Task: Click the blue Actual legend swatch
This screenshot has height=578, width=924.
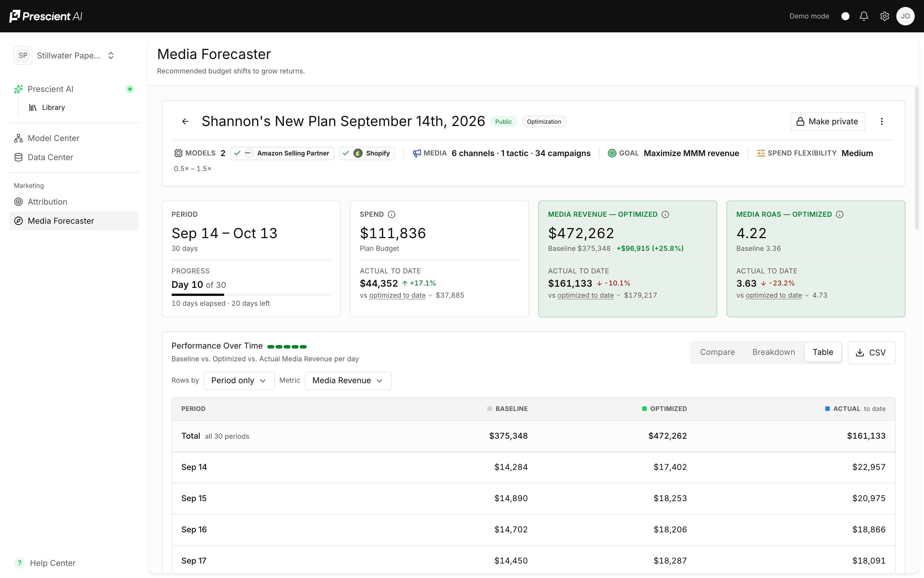Action: [x=827, y=409]
